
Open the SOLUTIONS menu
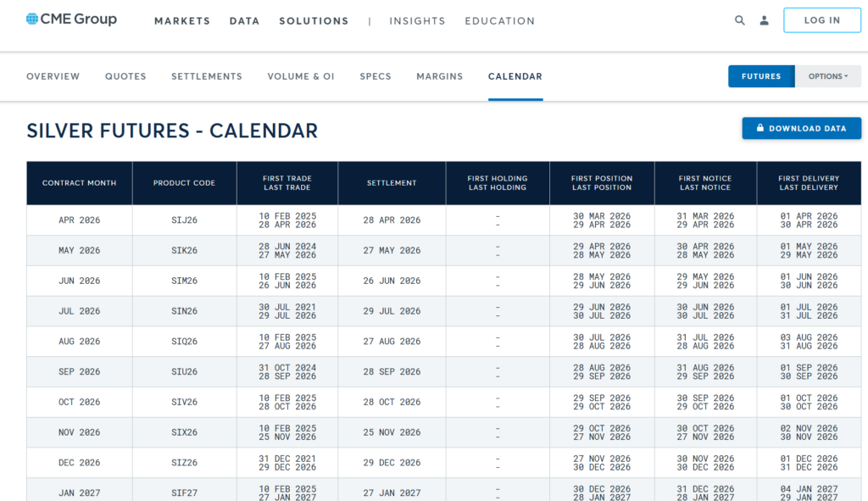[314, 21]
